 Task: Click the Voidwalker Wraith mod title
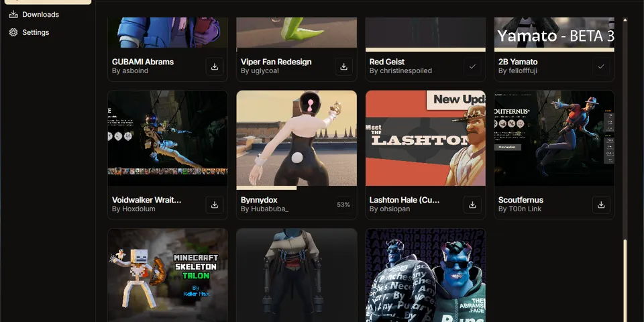(x=146, y=200)
